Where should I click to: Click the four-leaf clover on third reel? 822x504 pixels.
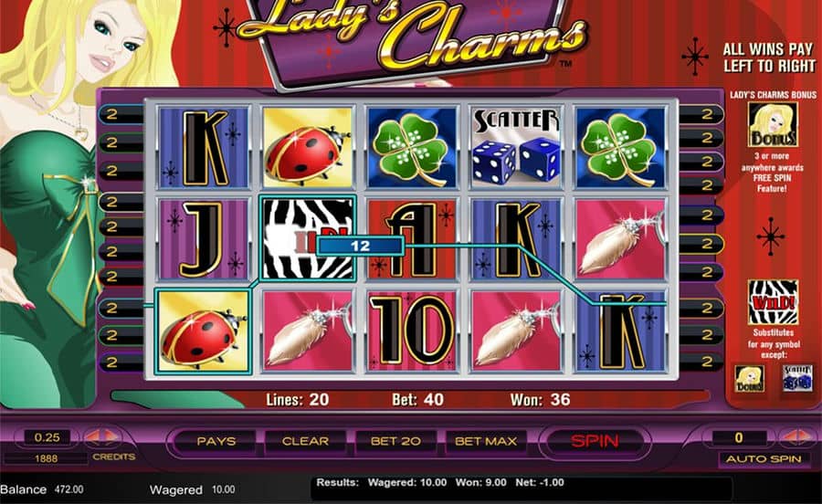412,147
